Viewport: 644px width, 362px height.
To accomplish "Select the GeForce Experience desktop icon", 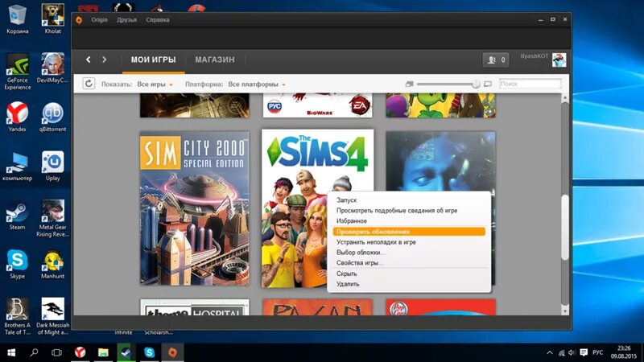I will click(17, 72).
